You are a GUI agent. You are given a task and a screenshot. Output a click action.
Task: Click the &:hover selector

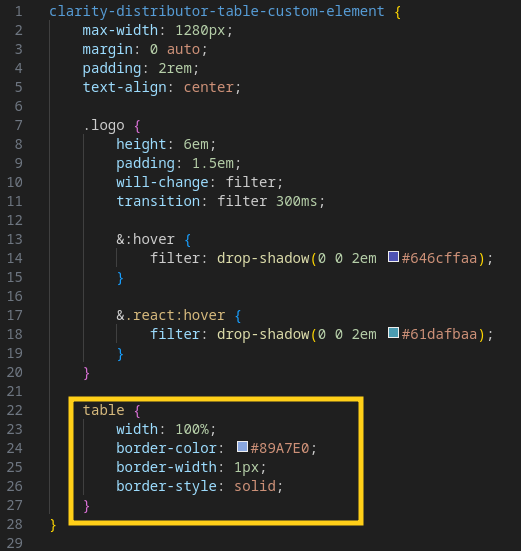pos(145,239)
